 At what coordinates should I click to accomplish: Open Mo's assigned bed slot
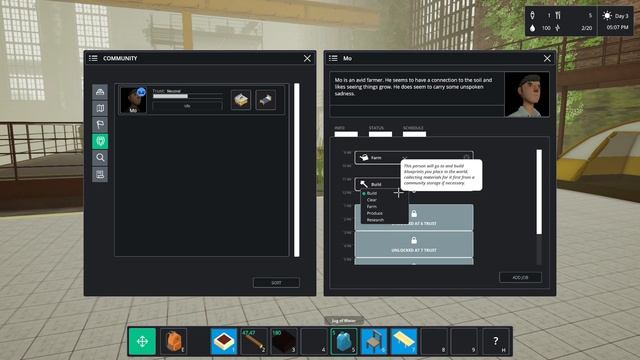pos(265,100)
